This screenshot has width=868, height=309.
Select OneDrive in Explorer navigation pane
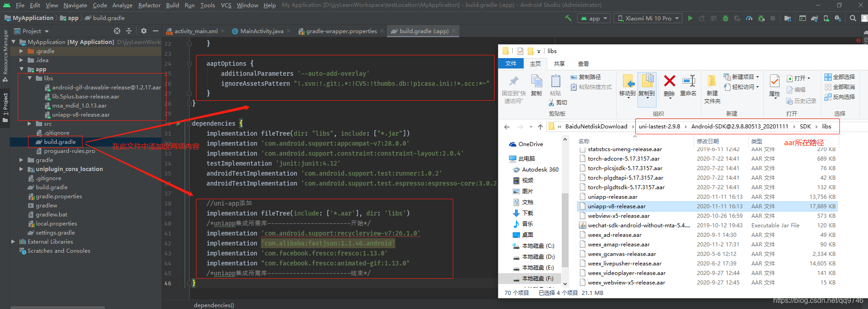coord(530,144)
